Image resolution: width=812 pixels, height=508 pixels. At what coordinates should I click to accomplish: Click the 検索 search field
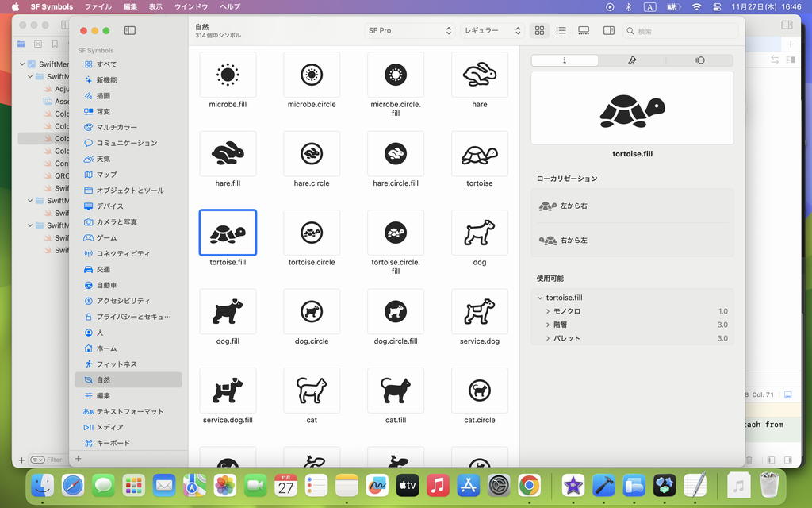682,31
